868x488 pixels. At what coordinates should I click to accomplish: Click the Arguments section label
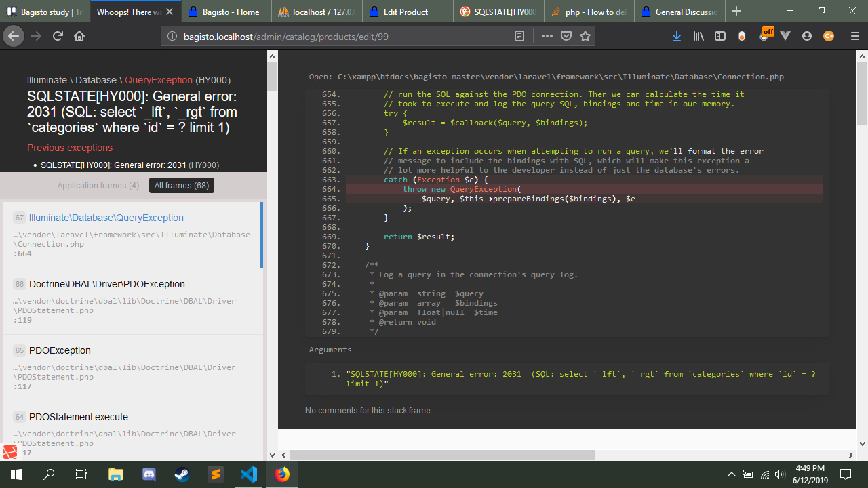click(x=330, y=350)
